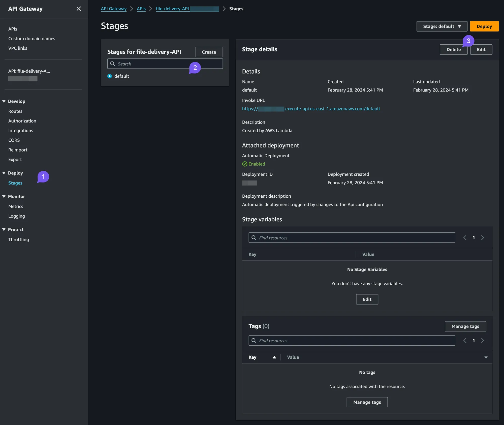This screenshot has width=504, height=425.
Task: Click the Enabled status check icon
Action: pos(245,164)
